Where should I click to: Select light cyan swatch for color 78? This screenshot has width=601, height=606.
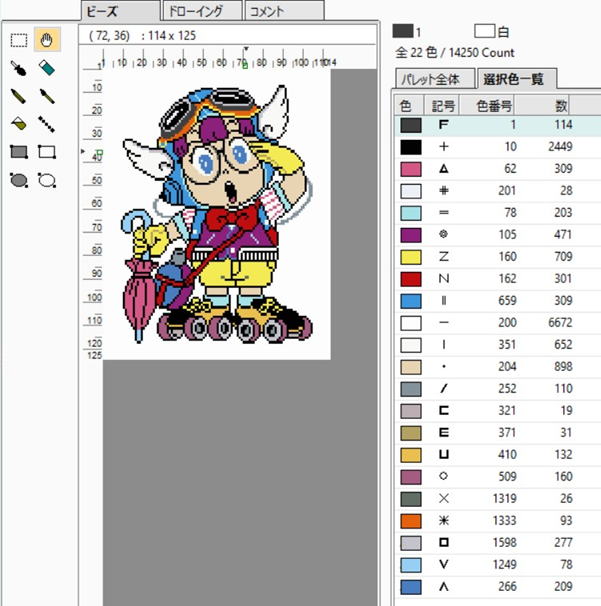(411, 213)
